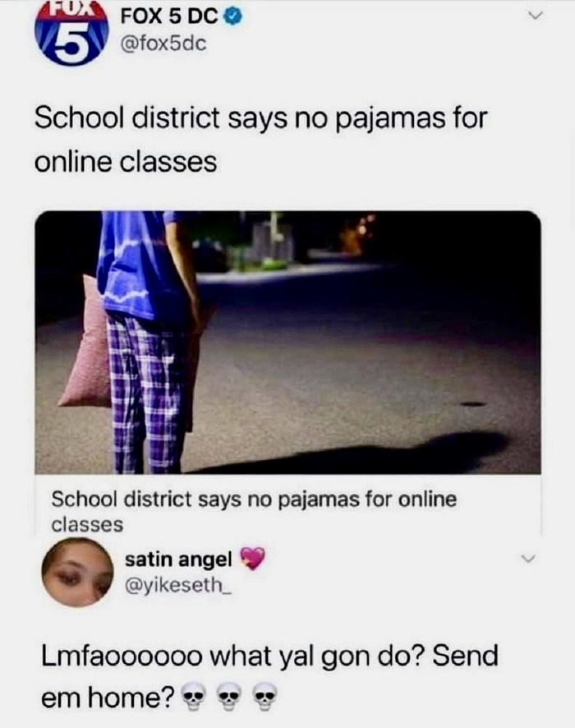This screenshot has height=728, width=575.
Task: Click the plaid pajama pants in the photo
Action: point(146,392)
